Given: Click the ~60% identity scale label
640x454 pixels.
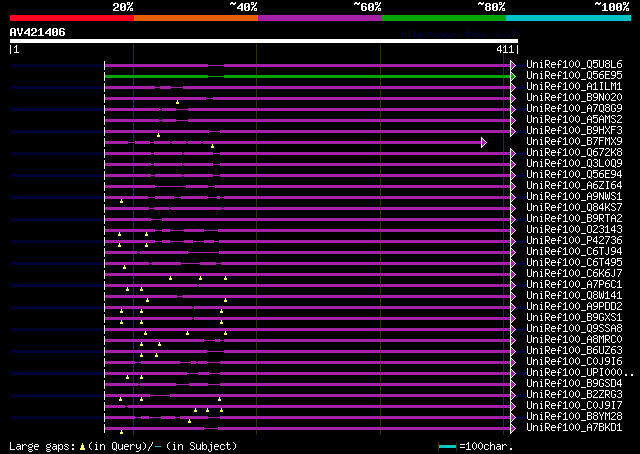Looking at the screenshot, I should [367, 7].
